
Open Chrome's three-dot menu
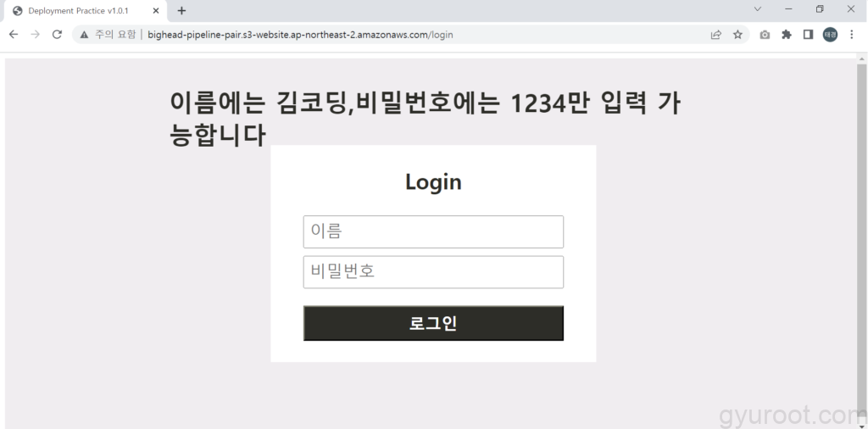[x=852, y=35]
